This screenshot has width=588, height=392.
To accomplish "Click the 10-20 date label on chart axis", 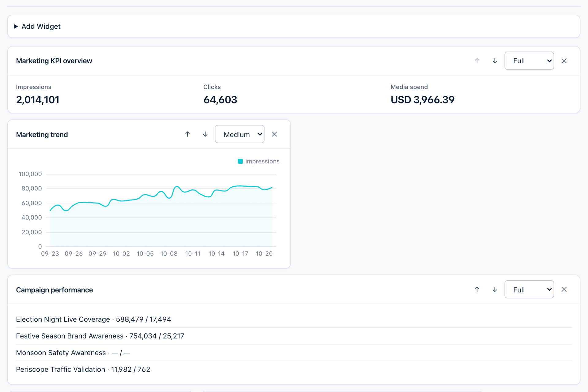I will [x=264, y=254].
